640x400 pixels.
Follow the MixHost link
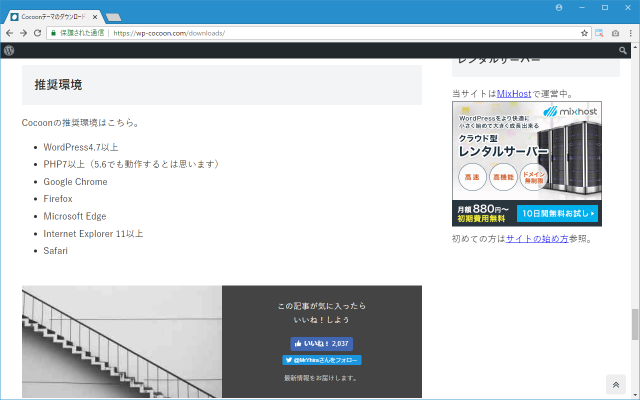(x=514, y=93)
